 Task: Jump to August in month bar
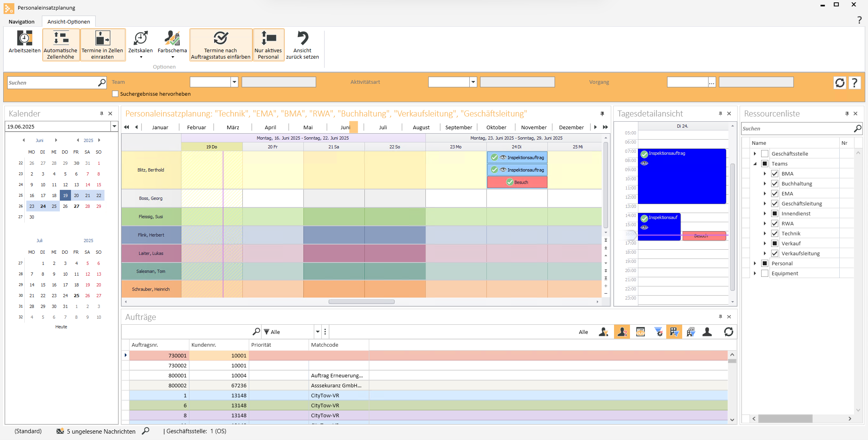point(421,127)
